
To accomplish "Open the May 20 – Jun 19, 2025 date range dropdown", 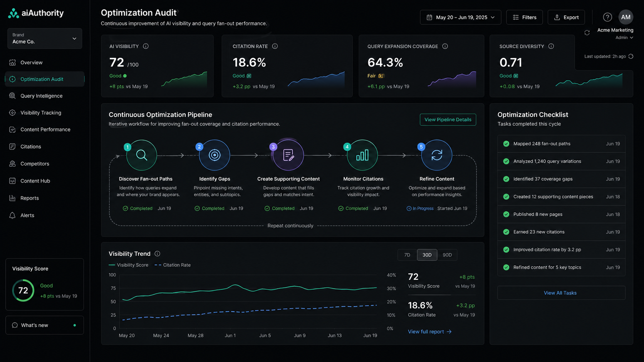I will click(x=461, y=17).
